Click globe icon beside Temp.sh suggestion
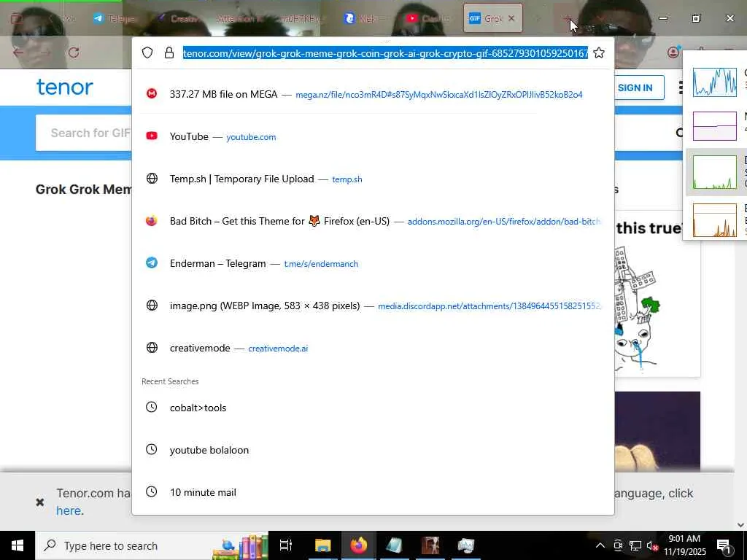Viewport: 747px width, 560px height. tap(152, 179)
